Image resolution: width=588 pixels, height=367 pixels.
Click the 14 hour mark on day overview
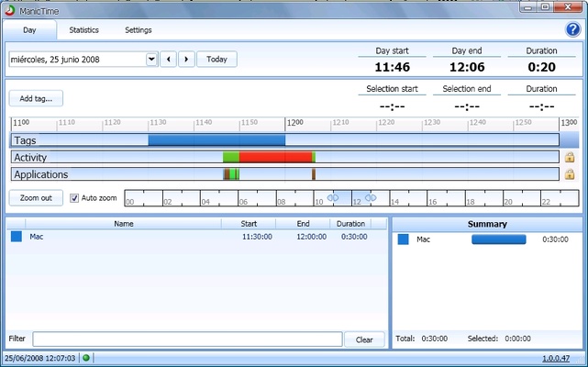pos(394,202)
